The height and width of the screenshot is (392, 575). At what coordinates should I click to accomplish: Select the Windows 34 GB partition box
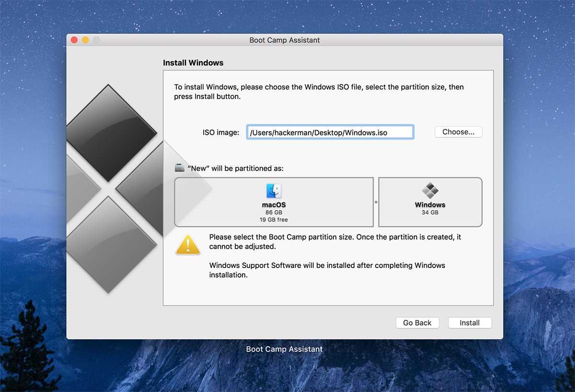[x=430, y=202]
